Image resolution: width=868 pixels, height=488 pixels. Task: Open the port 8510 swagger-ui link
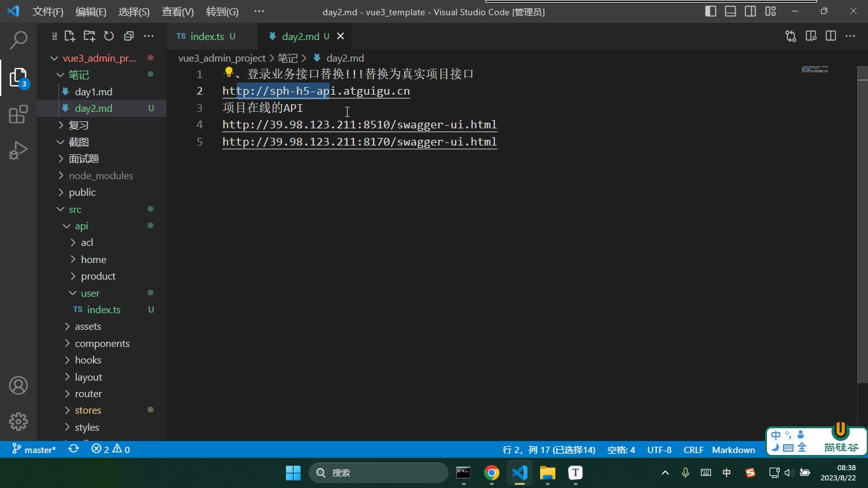coord(360,125)
